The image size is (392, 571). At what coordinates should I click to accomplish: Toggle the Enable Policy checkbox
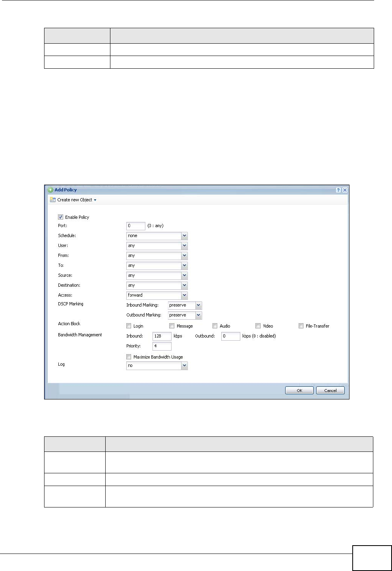60,217
